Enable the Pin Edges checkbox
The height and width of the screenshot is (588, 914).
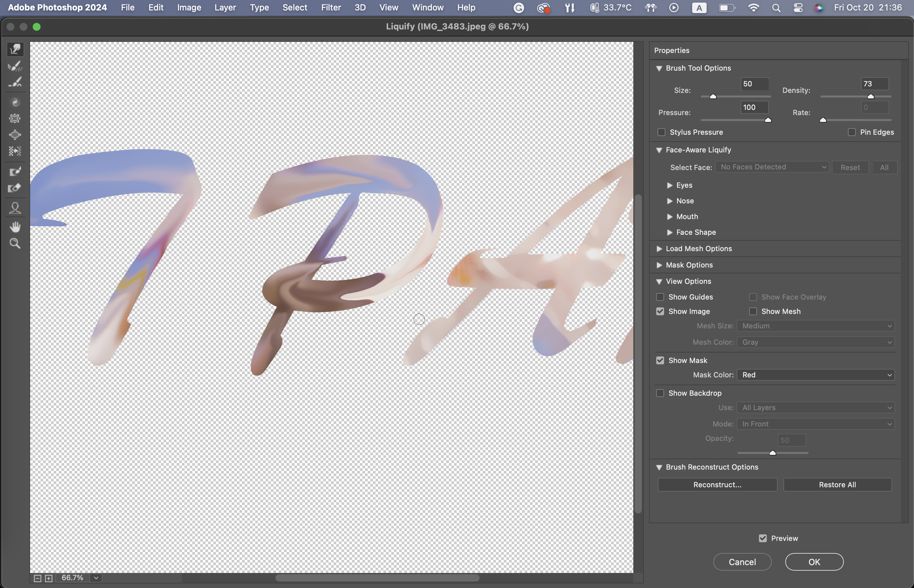852,132
